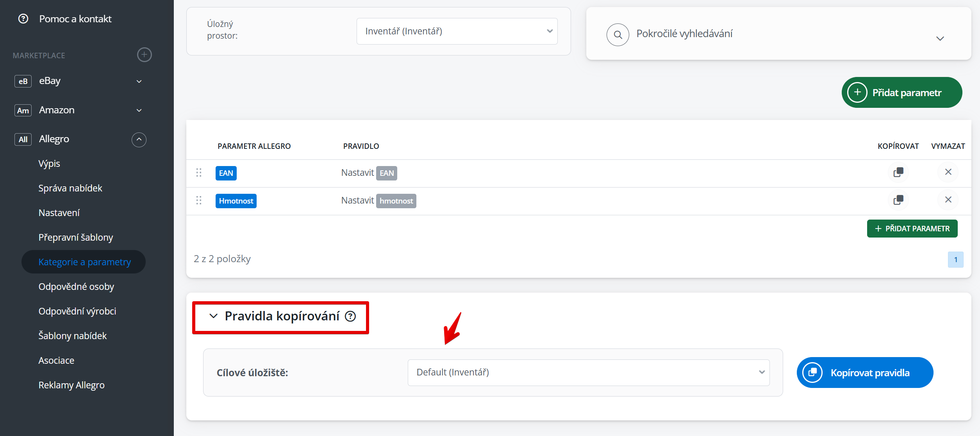This screenshot has width=980, height=436.
Task: Open Správa nabídek menu item
Action: point(70,188)
